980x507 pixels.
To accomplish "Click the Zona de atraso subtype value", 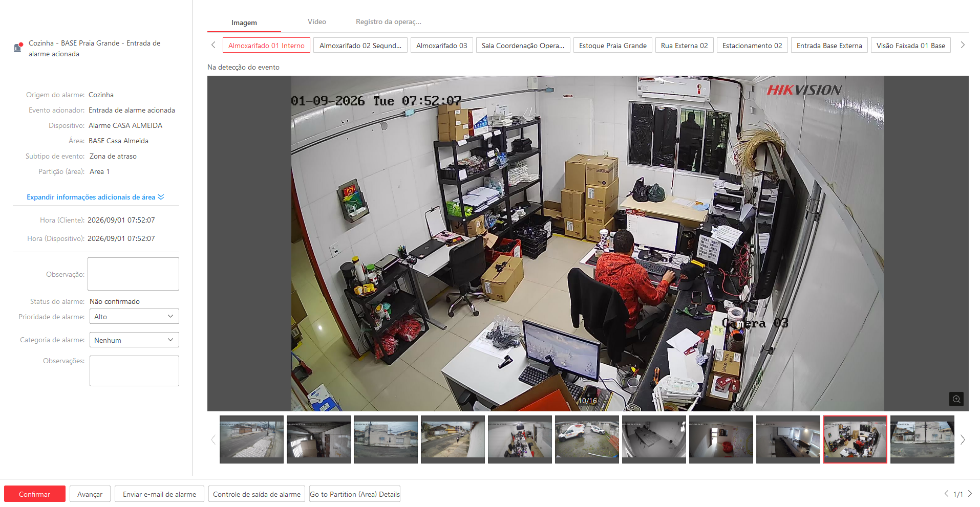I will point(113,156).
